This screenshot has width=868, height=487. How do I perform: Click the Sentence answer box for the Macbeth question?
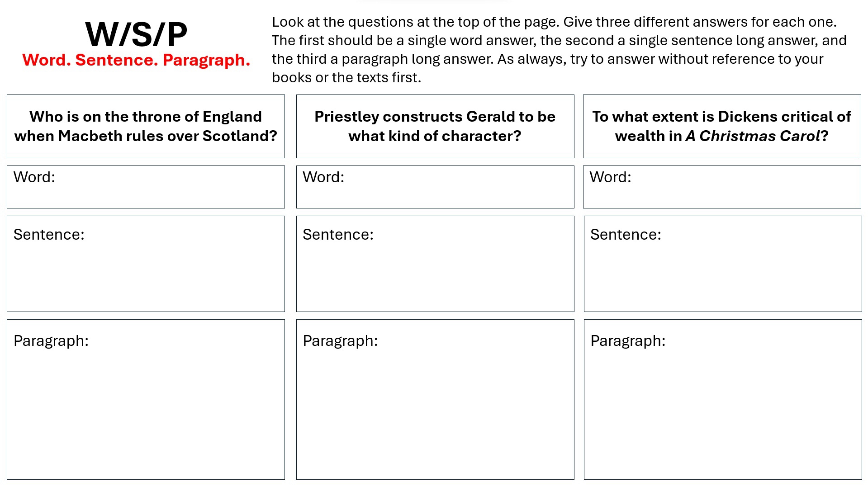pyautogui.click(x=146, y=271)
